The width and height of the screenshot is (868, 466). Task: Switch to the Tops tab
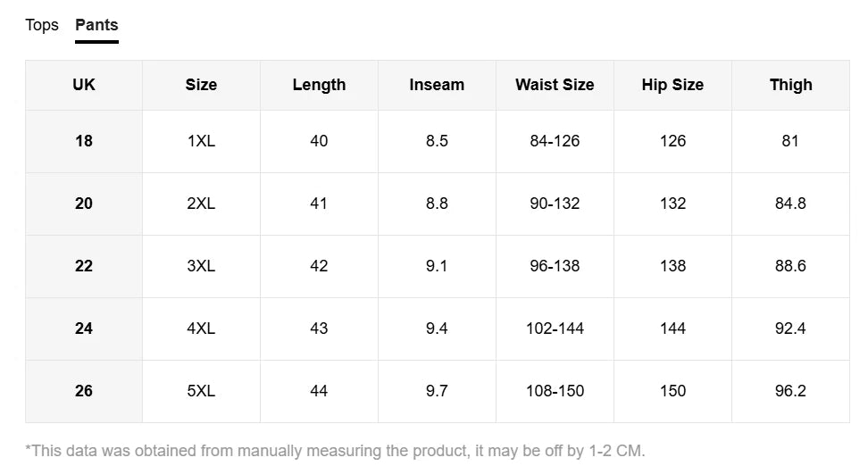41,26
